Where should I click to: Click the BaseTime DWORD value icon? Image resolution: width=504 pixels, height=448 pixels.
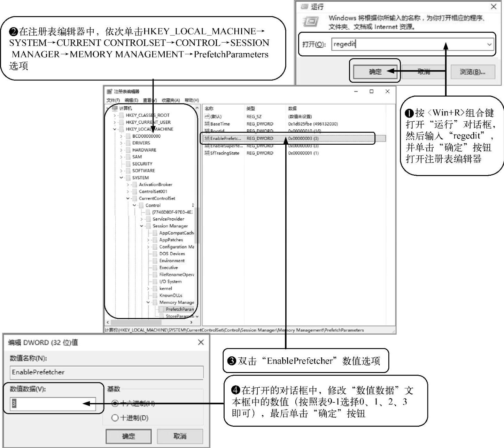(x=207, y=124)
